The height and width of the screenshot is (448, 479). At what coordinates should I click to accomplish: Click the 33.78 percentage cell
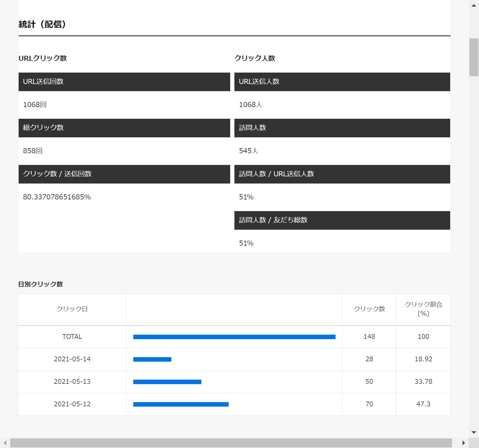click(423, 382)
